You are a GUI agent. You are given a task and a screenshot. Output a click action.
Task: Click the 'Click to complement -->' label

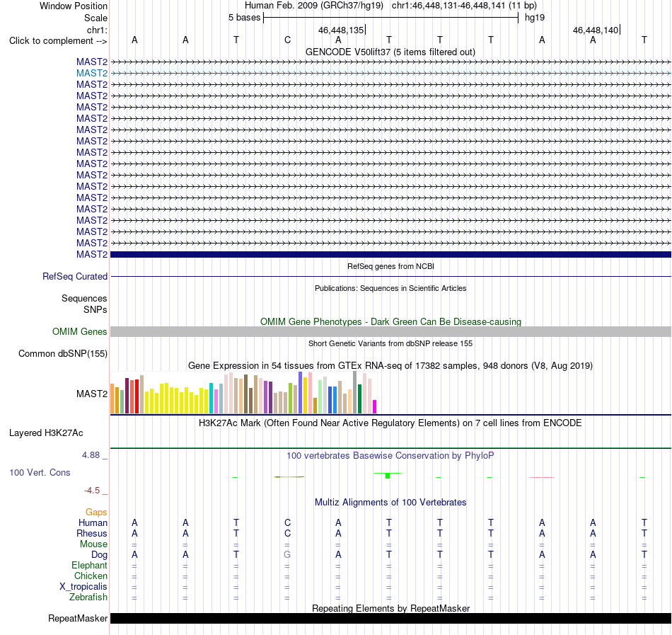click(x=58, y=41)
